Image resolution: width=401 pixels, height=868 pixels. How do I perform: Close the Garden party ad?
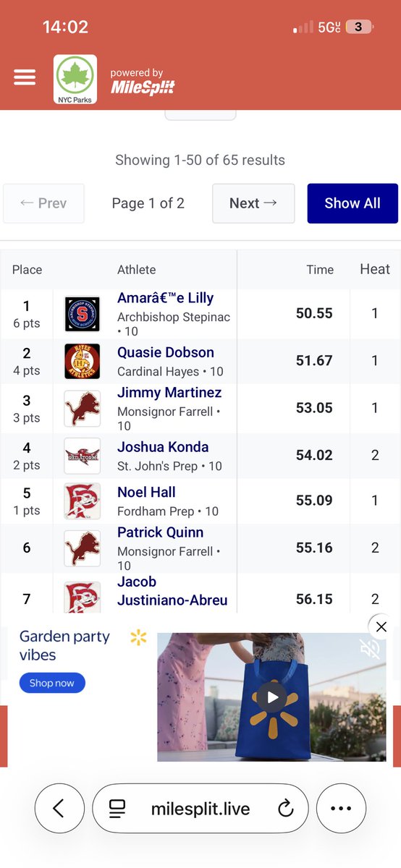pyautogui.click(x=381, y=627)
